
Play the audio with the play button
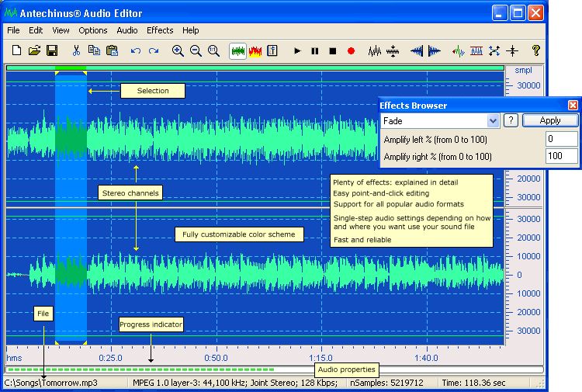pyautogui.click(x=297, y=51)
